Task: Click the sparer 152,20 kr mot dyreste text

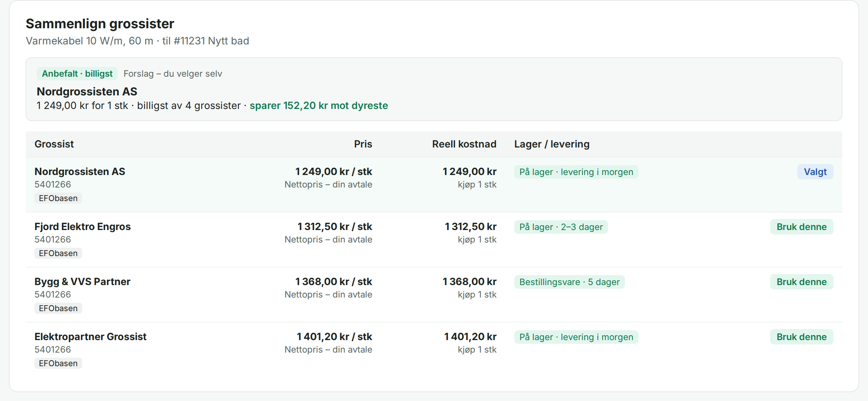Action: point(319,106)
